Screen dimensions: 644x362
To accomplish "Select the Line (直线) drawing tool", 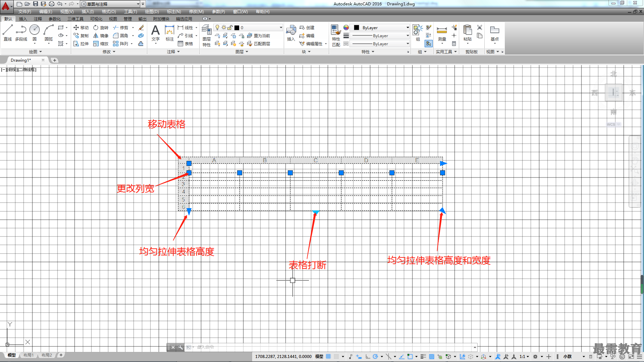I will tap(8, 33).
